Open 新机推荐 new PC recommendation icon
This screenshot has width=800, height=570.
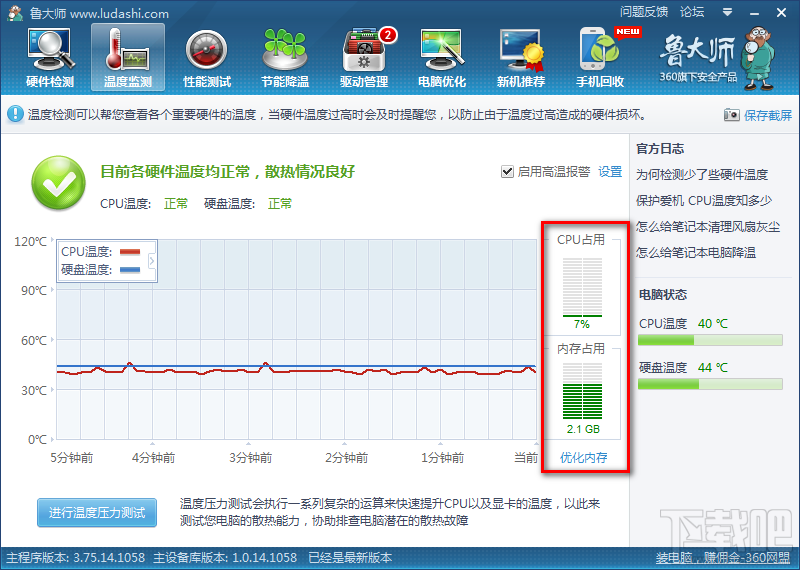[521, 57]
